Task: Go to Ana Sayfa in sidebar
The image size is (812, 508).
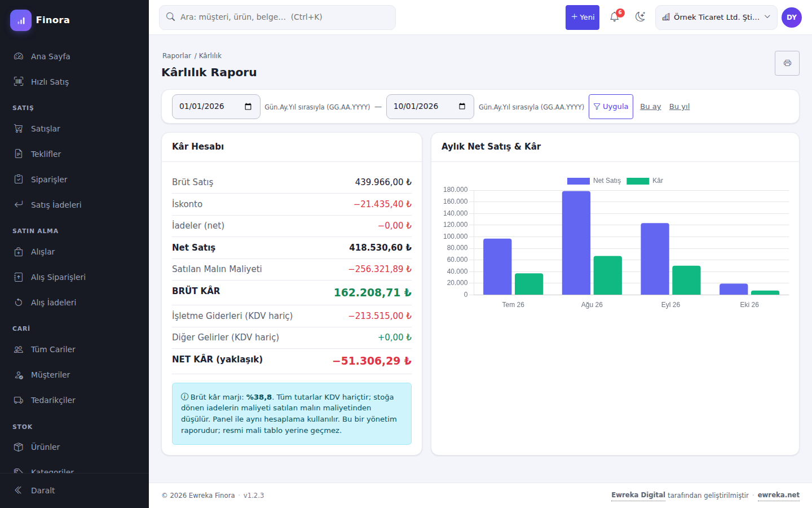Action: tap(74, 56)
